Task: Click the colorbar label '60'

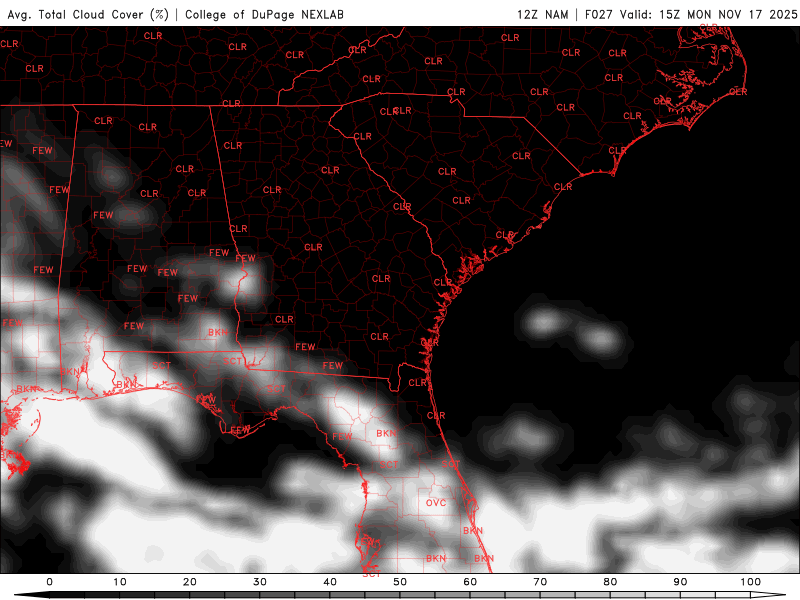Action: (470, 582)
